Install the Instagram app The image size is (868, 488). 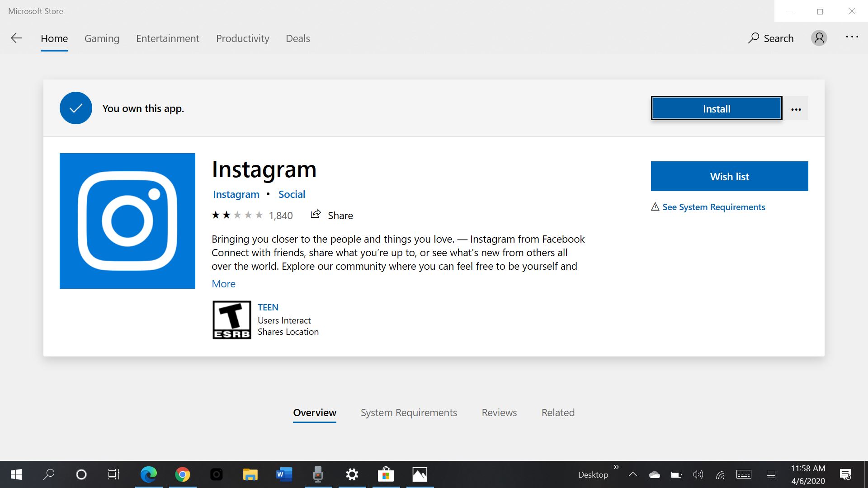tap(717, 108)
